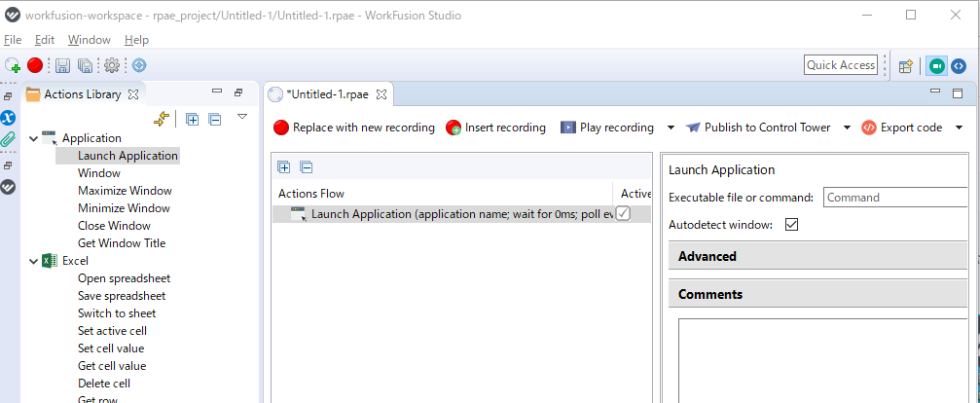Select Open spreadsheet action
The height and width of the screenshot is (403, 980).
click(124, 278)
